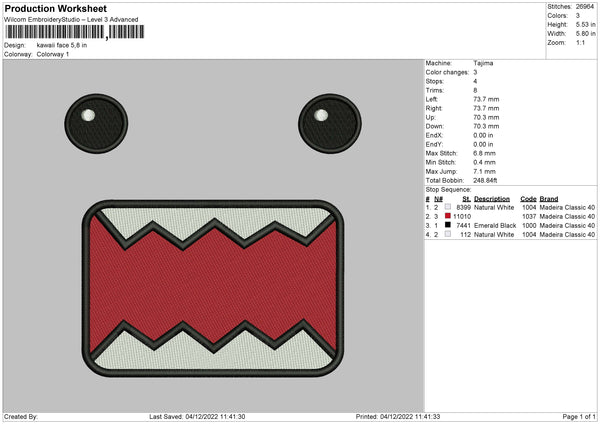Screen dimensions: 600x424
Task: Click the 'Right:' measurement label
Action: [x=434, y=108]
